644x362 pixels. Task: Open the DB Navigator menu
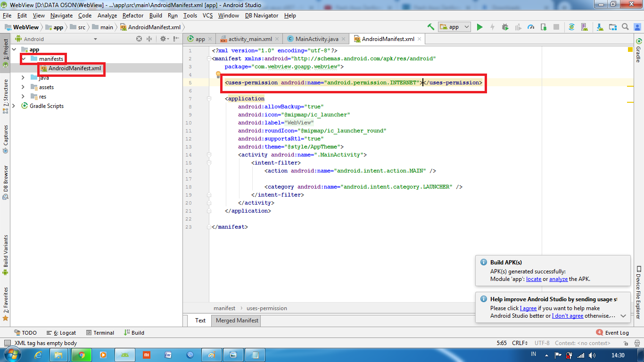pyautogui.click(x=262, y=16)
